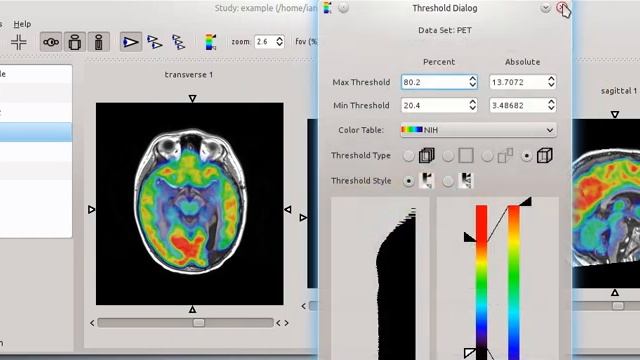Click second Threshold Style preview icon
This screenshot has width=640, height=360.
466,180
